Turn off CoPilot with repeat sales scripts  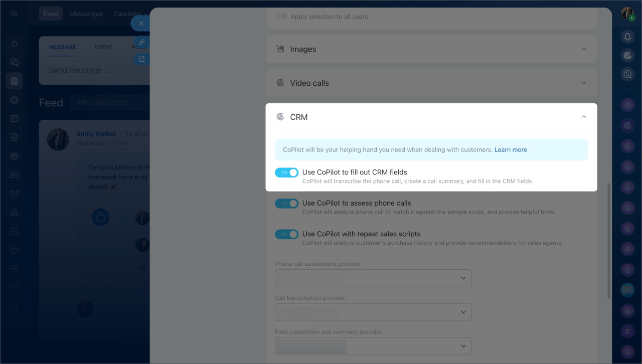286,234
